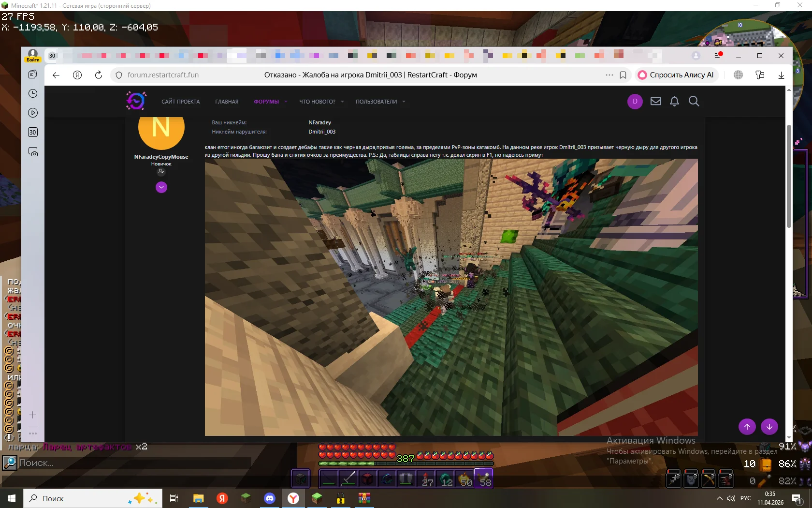The width and height of the screenshot is (812, 508).
Task: Expand the ФОРУМЫ menu dropdown arrow
Action: point(286,102)
